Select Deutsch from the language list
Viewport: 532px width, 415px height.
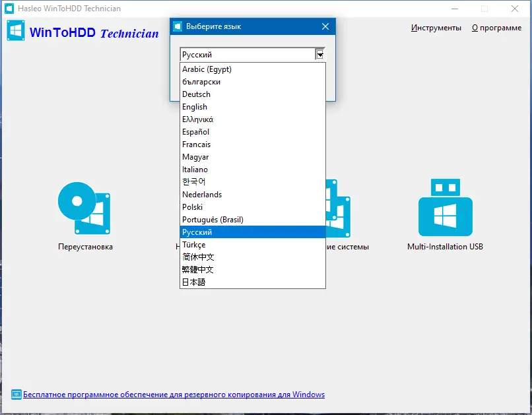[196, 94]
